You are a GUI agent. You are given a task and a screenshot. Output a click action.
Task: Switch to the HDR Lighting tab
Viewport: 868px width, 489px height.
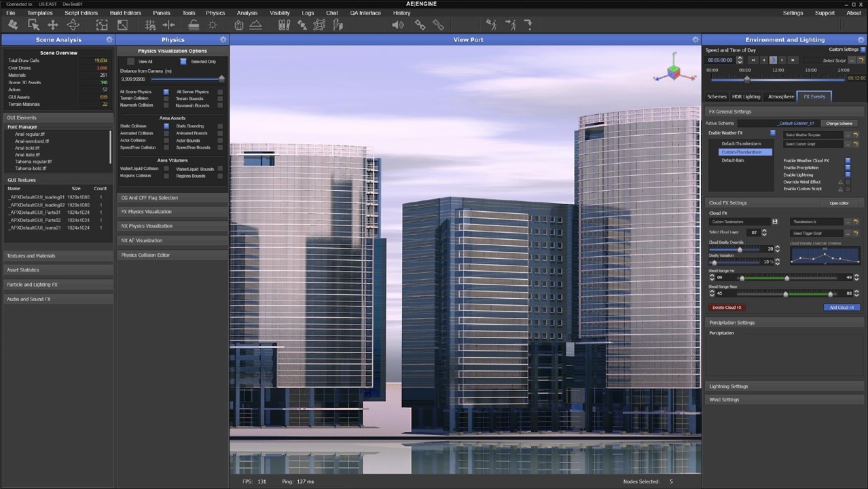click(x=746, y=96)
